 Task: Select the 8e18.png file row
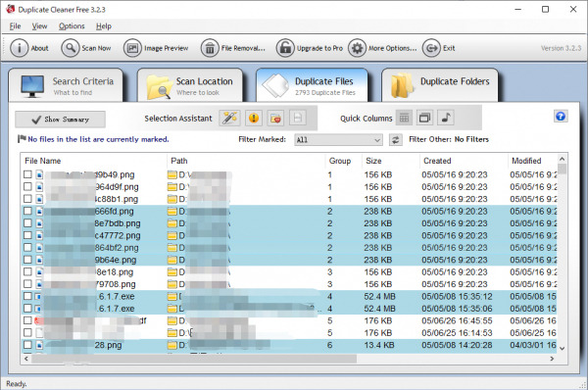(x=289, y=271)
